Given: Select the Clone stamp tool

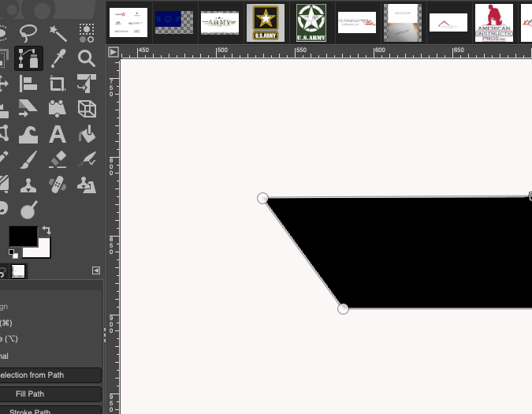Looking at the screenshot, I should tap(28, 185).
